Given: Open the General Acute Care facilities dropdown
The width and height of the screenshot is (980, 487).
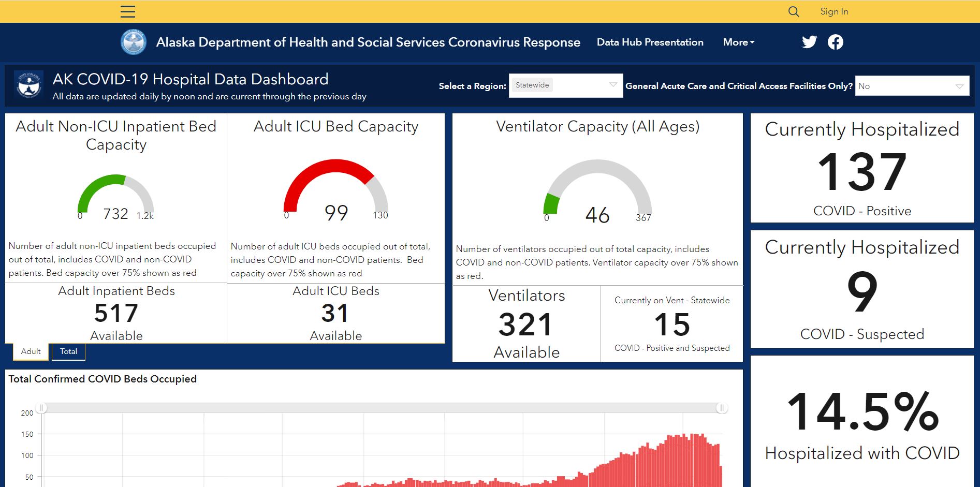Looking at the screenshot, I should (x=912, y=86).
